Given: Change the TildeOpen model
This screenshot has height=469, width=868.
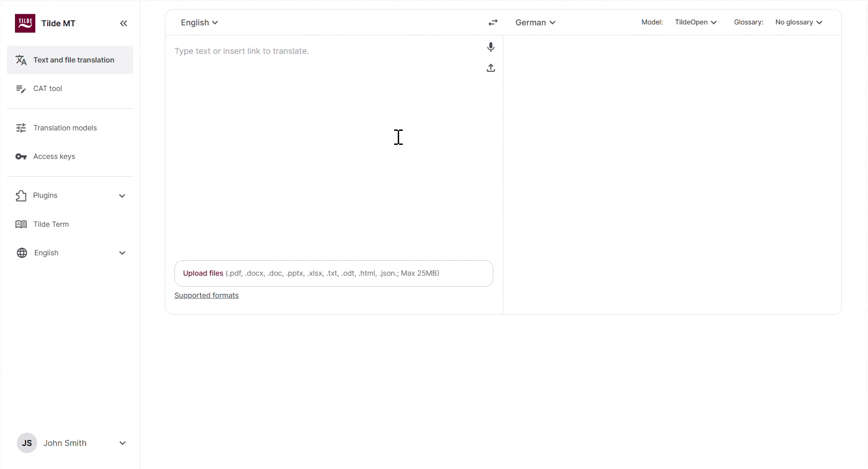Looking at the screenshot, I should (x=696, y=22).
